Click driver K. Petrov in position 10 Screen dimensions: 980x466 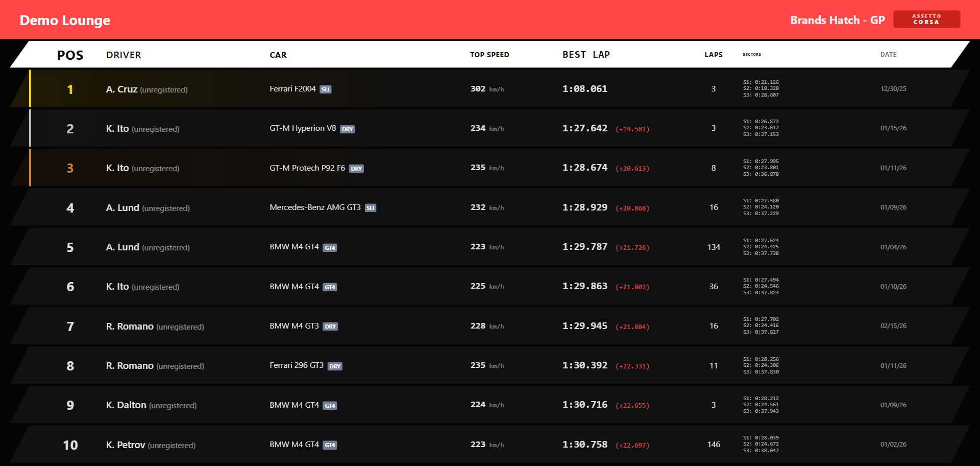[126, 445]
